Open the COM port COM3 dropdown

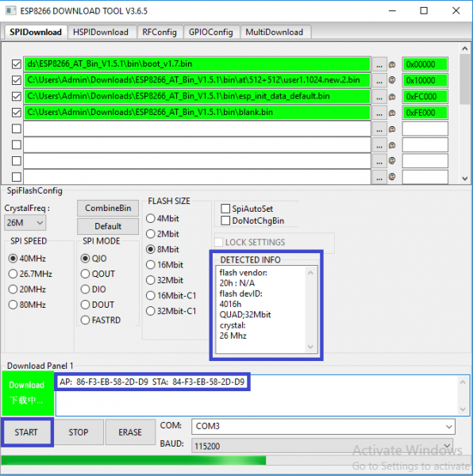(x=323, y=426)
